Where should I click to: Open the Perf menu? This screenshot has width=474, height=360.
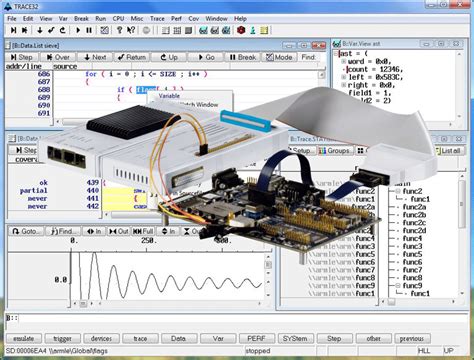[x=176, y=19]
